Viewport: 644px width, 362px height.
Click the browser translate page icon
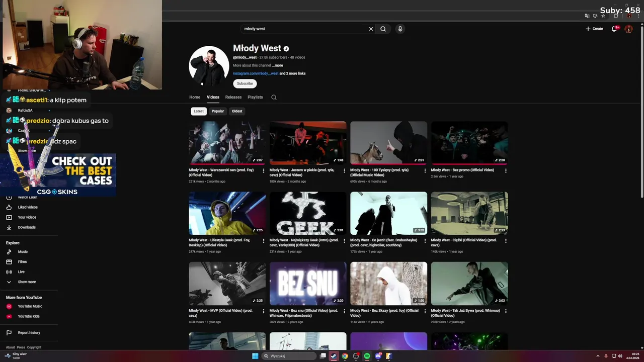587,16
